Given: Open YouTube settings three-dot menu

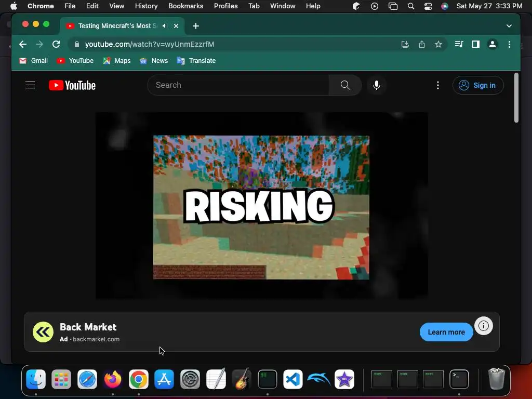Looking at the screenshot, I should (437, 85).
